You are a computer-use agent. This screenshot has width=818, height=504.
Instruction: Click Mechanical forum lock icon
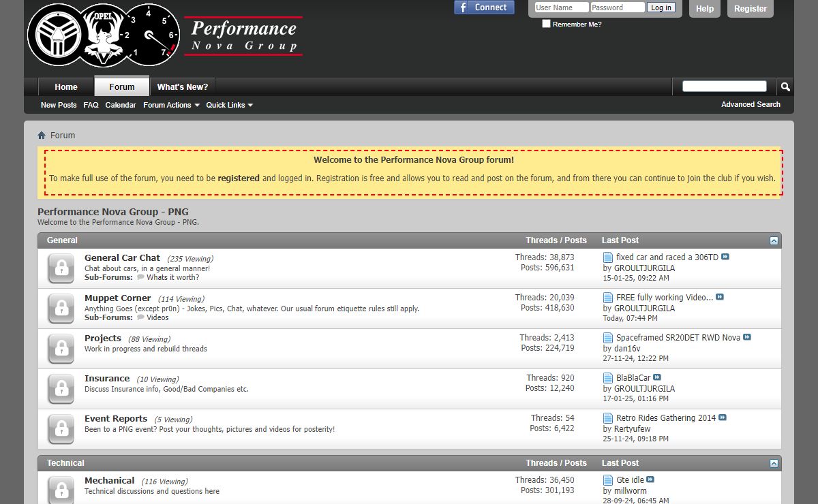click(x=61, y=490)
